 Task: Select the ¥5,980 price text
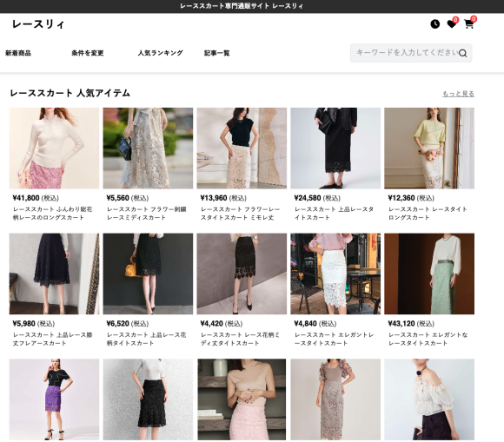(24, 324)
